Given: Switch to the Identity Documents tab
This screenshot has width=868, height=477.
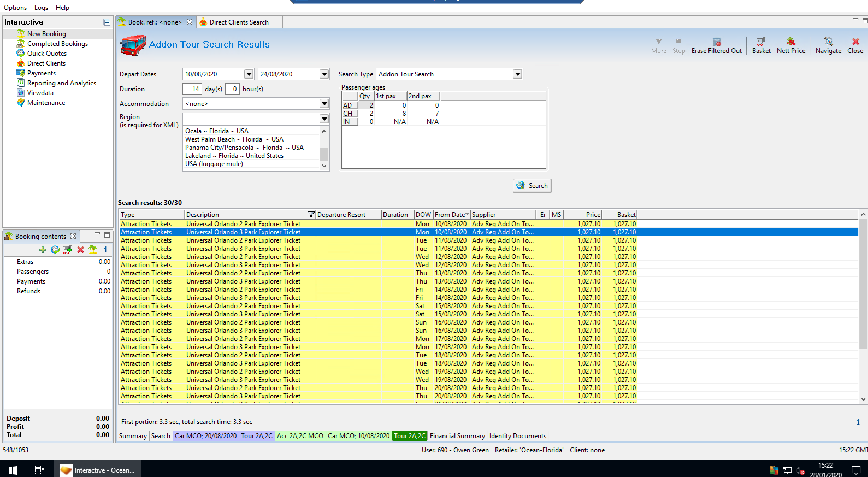Looking at the screenshot, I should click(x=518, y=436).
